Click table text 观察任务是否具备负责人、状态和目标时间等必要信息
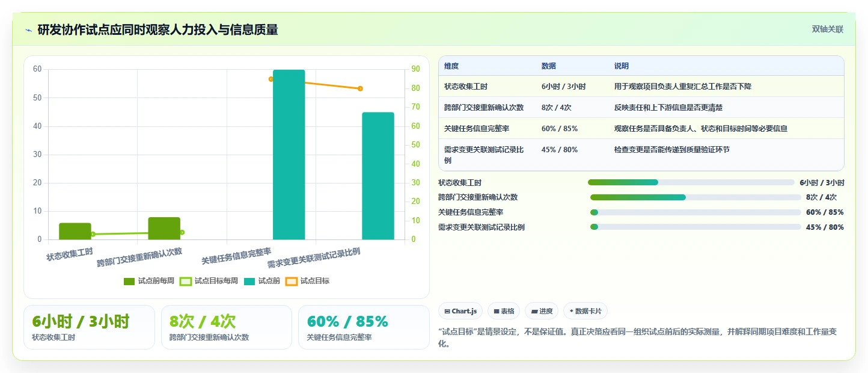 [700, 128]
